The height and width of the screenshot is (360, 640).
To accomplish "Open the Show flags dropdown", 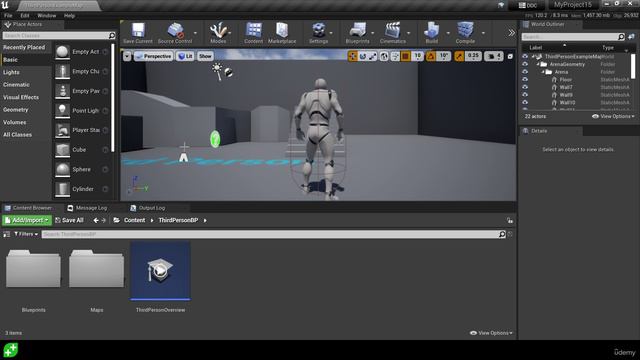I will (205, 56).
